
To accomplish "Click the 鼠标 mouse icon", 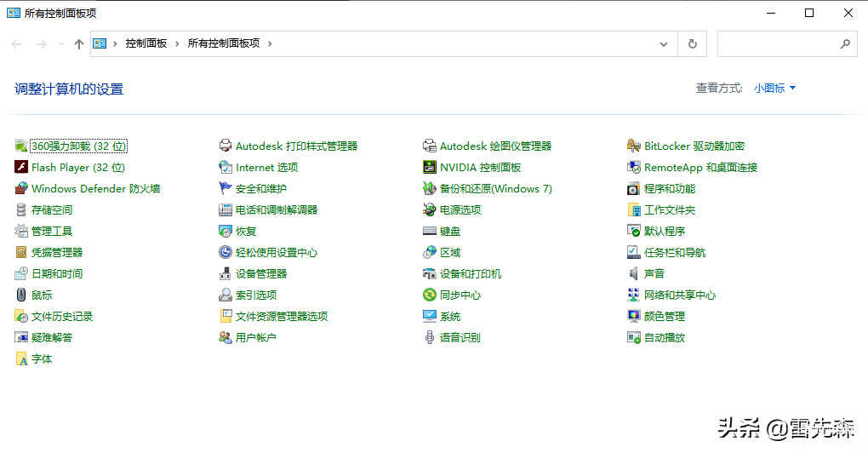I will (22, 295).
